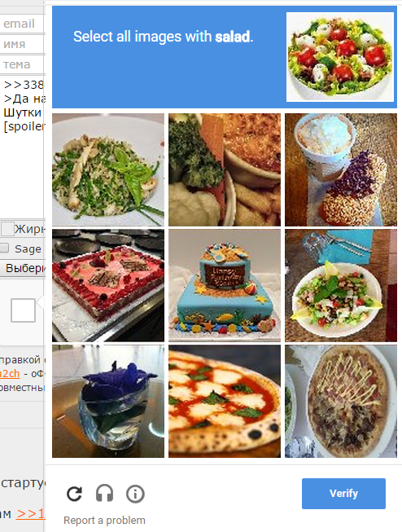The image size is (402, 532).
Task: Check the reCAPTCHA anchor checkbox
Action: click(23, 310)
